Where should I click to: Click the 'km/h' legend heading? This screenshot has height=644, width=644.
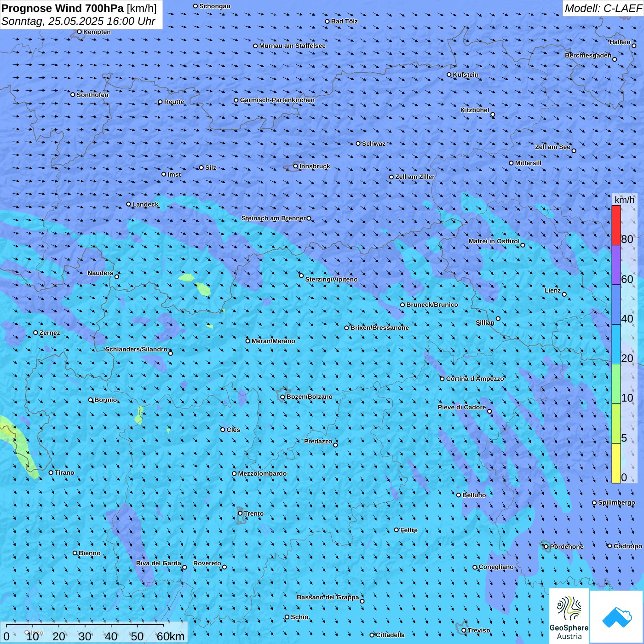[624, 200]
